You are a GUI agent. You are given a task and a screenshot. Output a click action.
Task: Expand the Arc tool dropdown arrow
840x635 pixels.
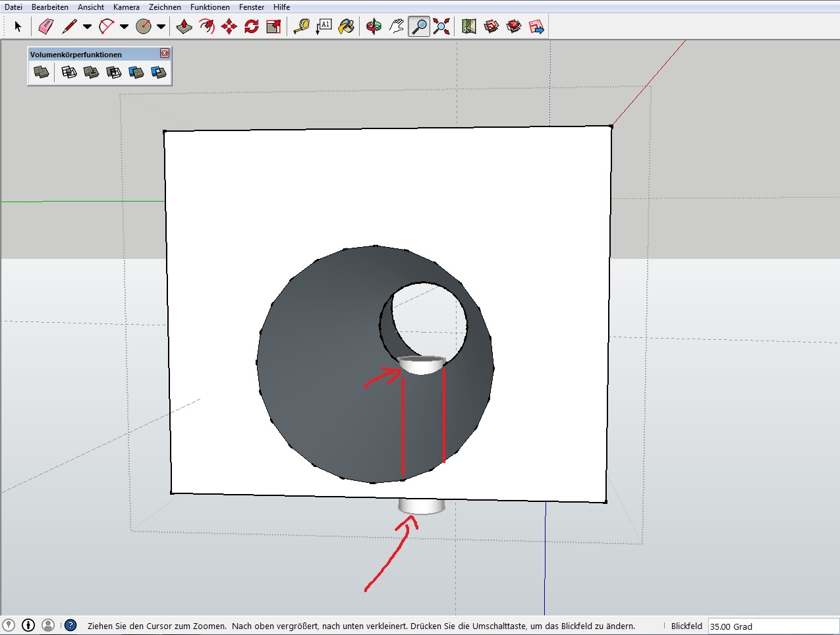[124, 27]
